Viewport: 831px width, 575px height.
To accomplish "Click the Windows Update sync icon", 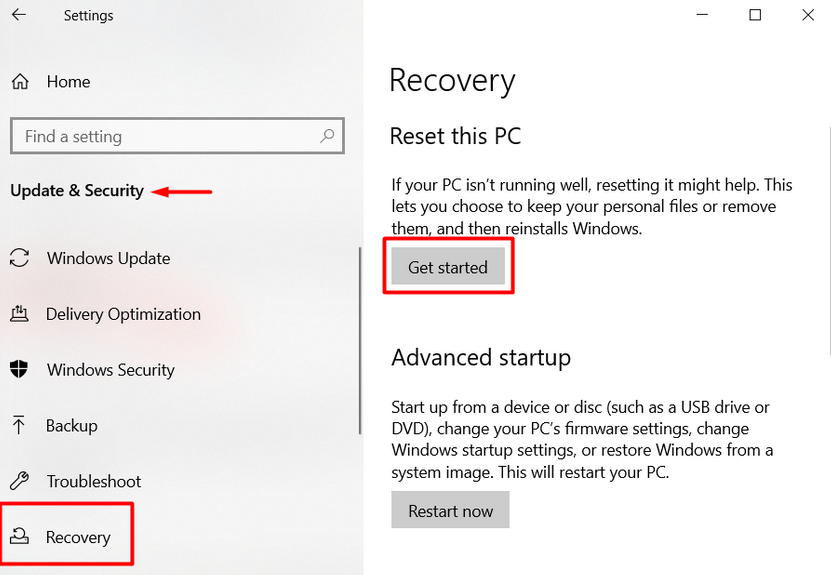I will pos(19,258).
